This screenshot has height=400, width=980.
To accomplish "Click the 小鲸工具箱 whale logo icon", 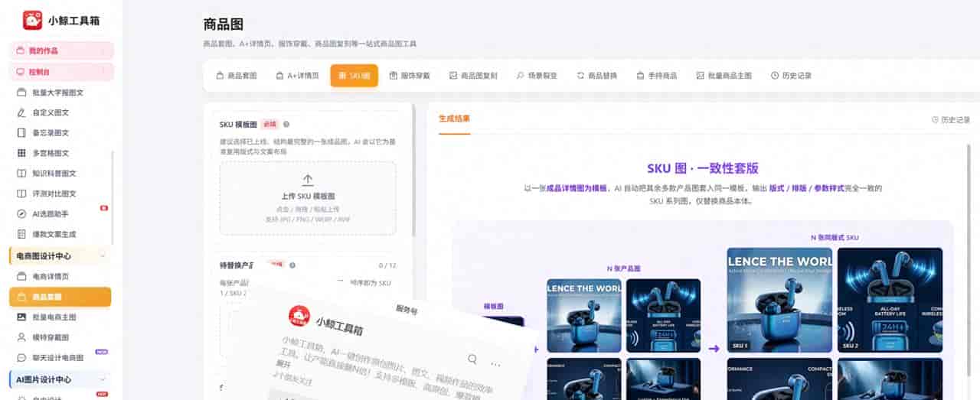I will [x=32, y=20].
